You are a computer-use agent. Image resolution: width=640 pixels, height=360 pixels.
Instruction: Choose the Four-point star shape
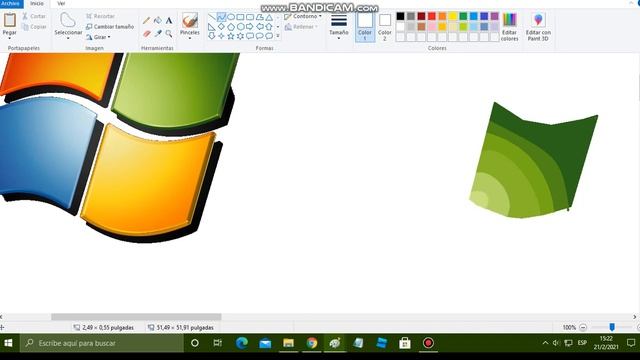pyautogui.click(x=221, y=36)
